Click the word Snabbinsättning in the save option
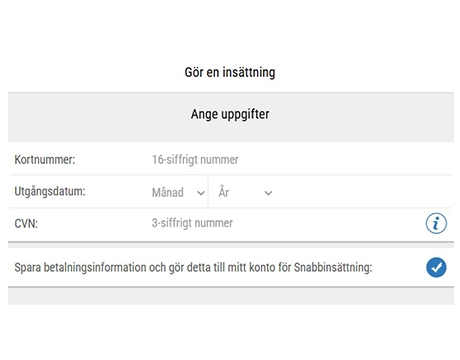 click(x=333, y=268)
